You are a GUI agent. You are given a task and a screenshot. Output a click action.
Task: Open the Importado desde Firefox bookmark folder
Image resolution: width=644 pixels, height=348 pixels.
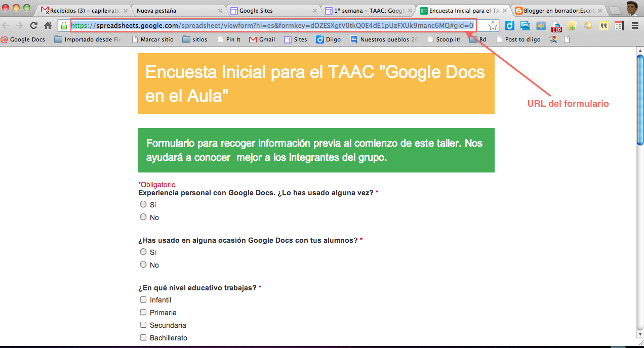point(89,39)
